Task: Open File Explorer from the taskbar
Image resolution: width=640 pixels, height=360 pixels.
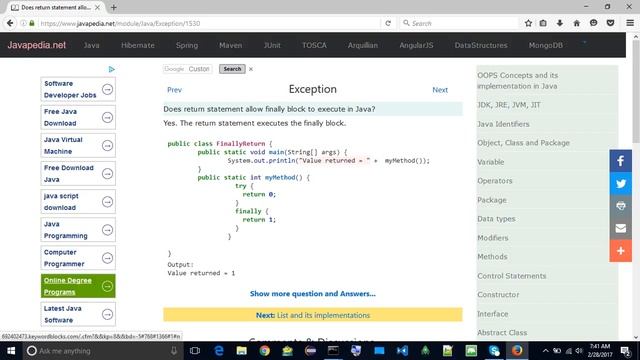Action: pyautogui.click(x=242, y=351)
